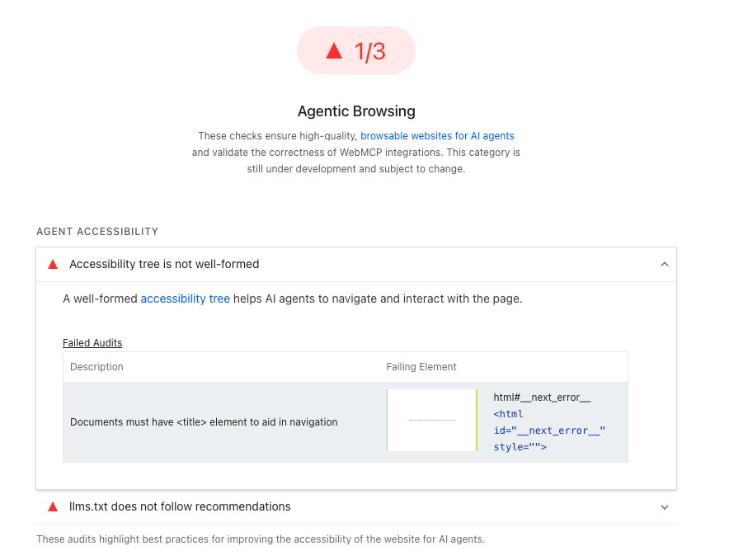Open the accessibility tree link

(x=185, y=299)
